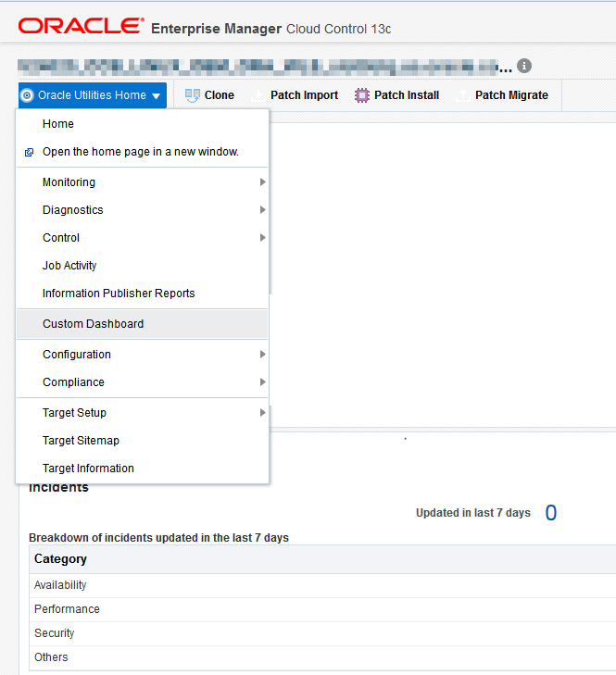
Task: Choose Open the home page in a new window
Action: click(142, 152)
